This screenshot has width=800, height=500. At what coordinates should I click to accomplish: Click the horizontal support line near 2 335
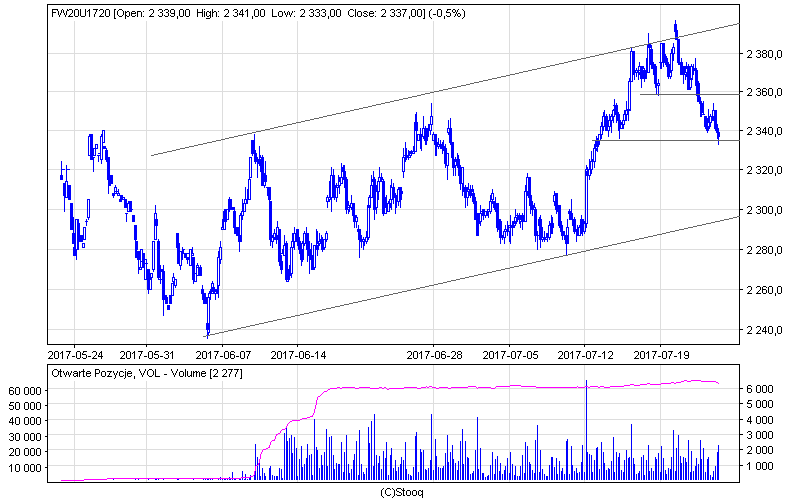(665, 140)
